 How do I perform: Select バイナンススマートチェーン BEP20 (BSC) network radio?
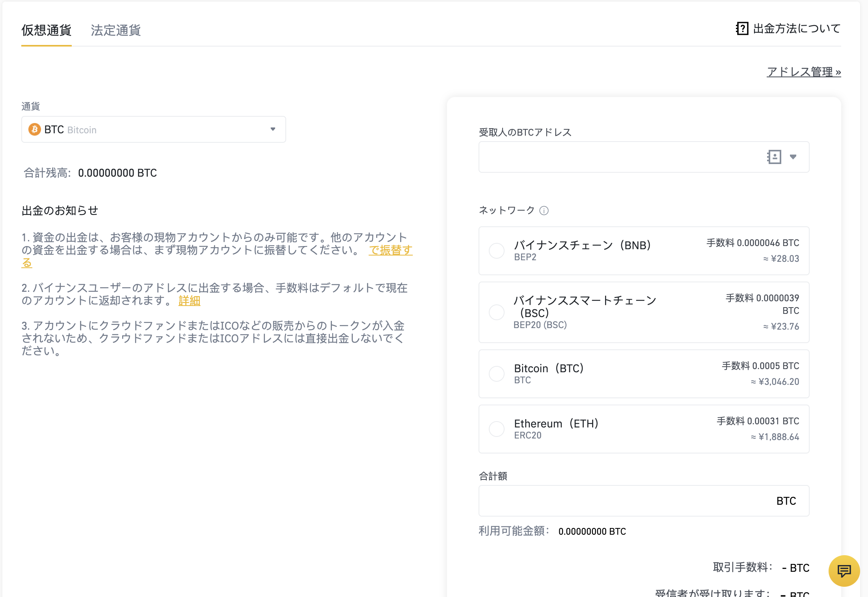(x=497, y=312)
